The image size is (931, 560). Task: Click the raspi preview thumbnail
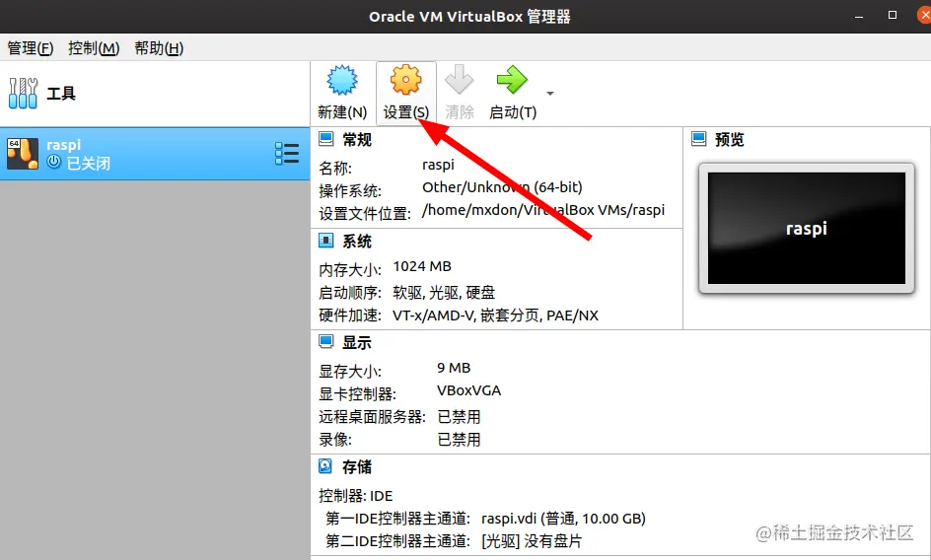807,228
